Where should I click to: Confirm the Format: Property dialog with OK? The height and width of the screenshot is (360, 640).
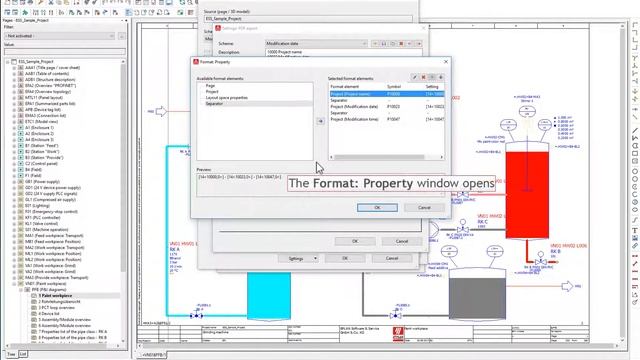click(377, 208)
